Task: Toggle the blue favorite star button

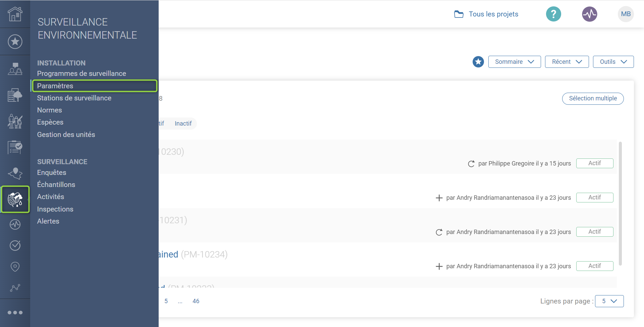Action: [x=478, y=62]
